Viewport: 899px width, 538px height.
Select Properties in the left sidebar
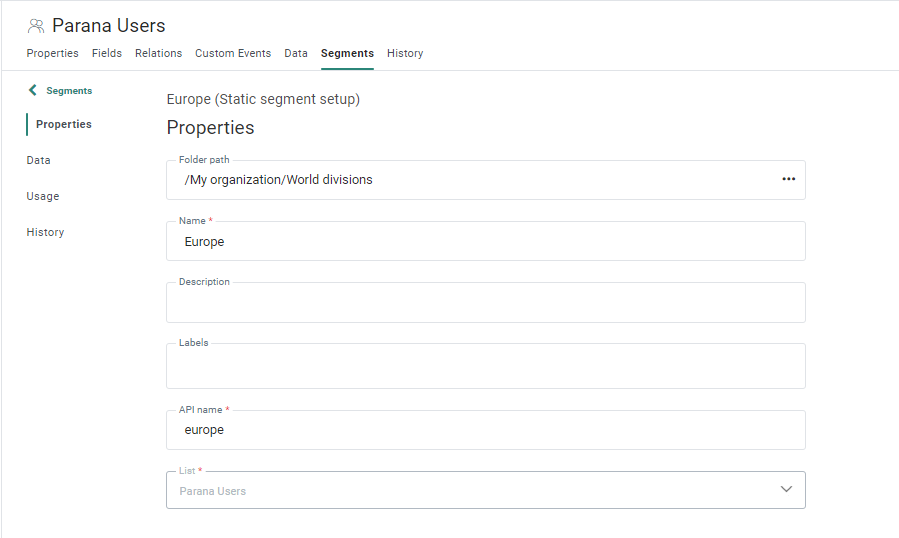tap(64, 124)
